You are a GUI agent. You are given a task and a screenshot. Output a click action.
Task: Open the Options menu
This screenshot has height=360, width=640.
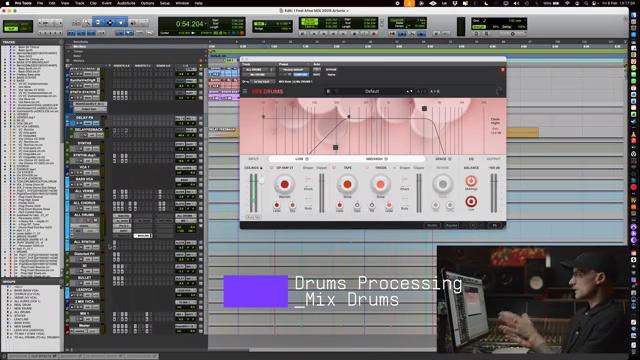click(x=147, y=3)
